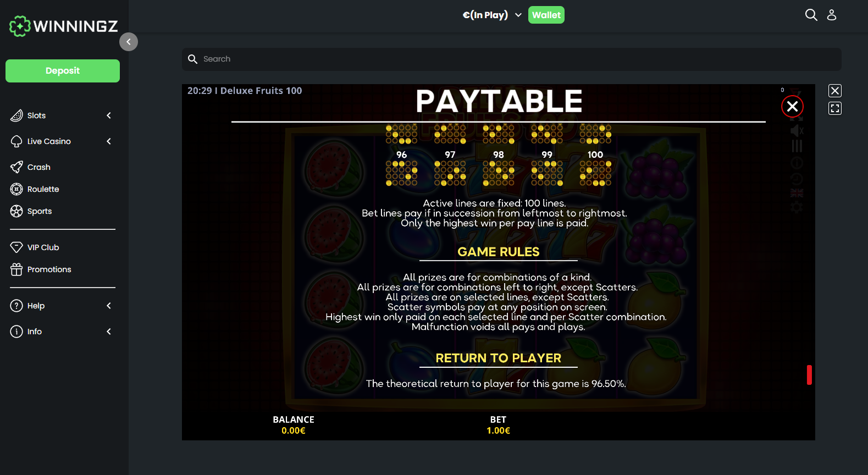Toggle game fullscreen mode icon
The width and height of the screenshot is (868, 475).
pos(835,108)
